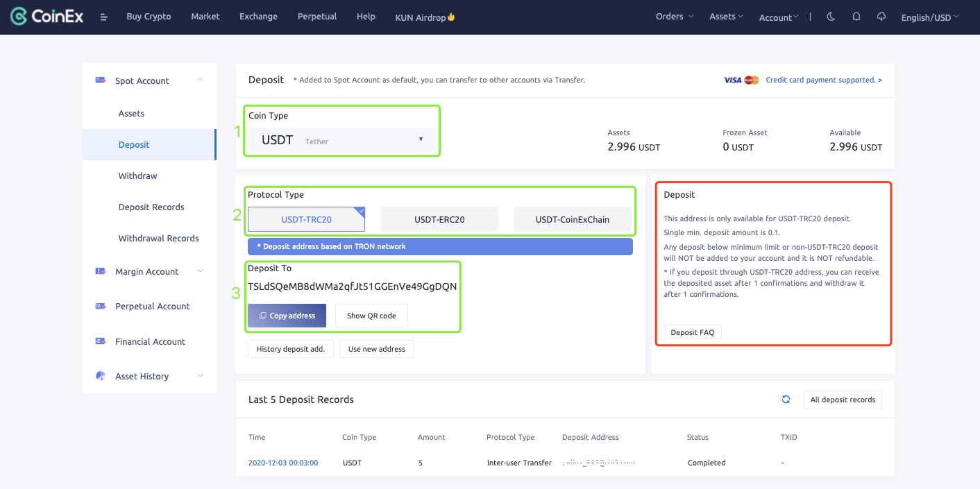Click the Copy address button

click(x=287, y=316)
